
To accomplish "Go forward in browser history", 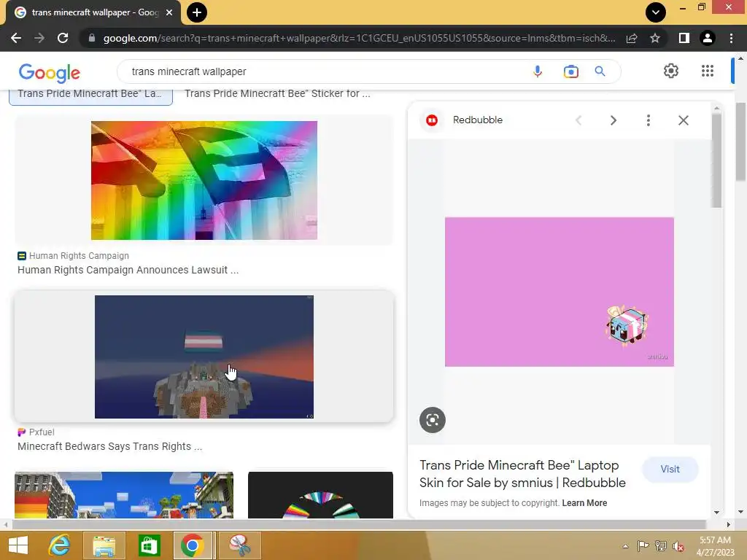I will tap(39, 38).
